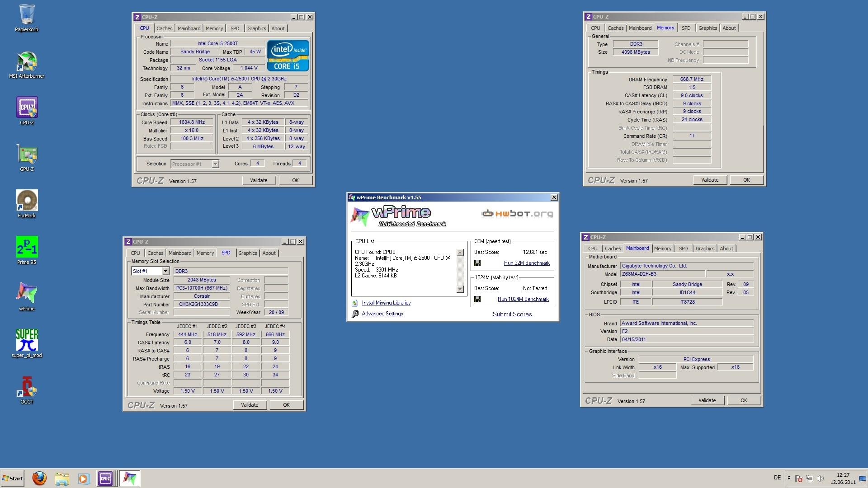Click the DE language indicator
Screen dimensions: 868x488
777,478
